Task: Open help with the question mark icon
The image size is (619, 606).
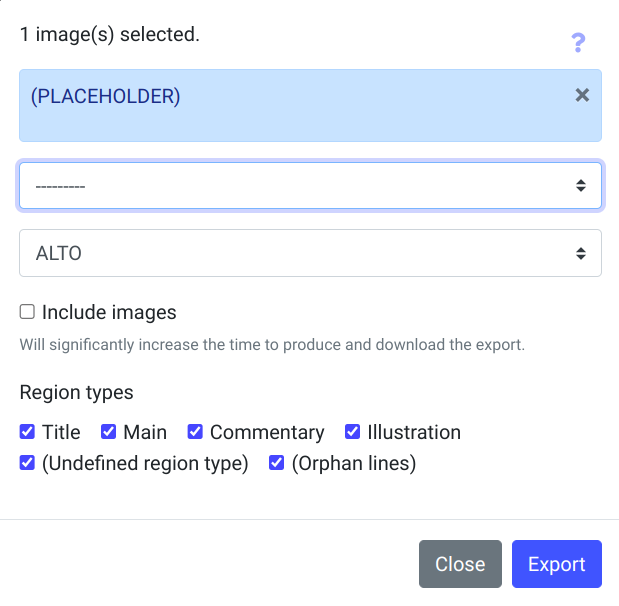Action: [577, 43]
